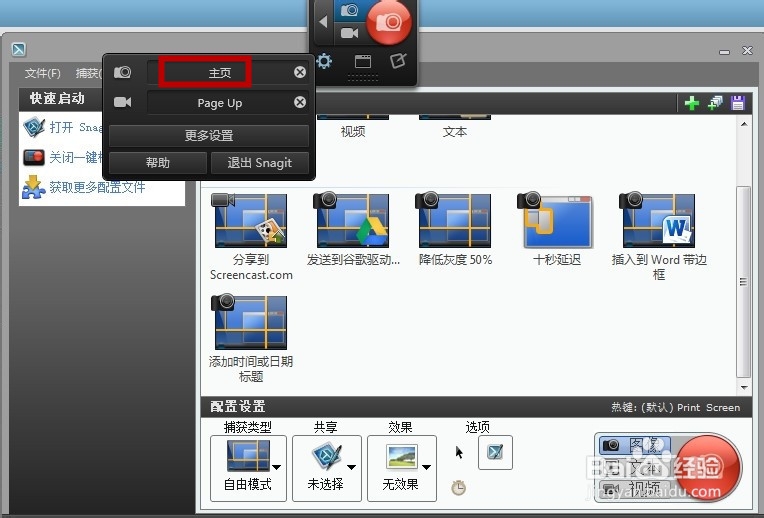Select video capture mode in OneClick panel
The image size is (764, 518).
(349, 33)
